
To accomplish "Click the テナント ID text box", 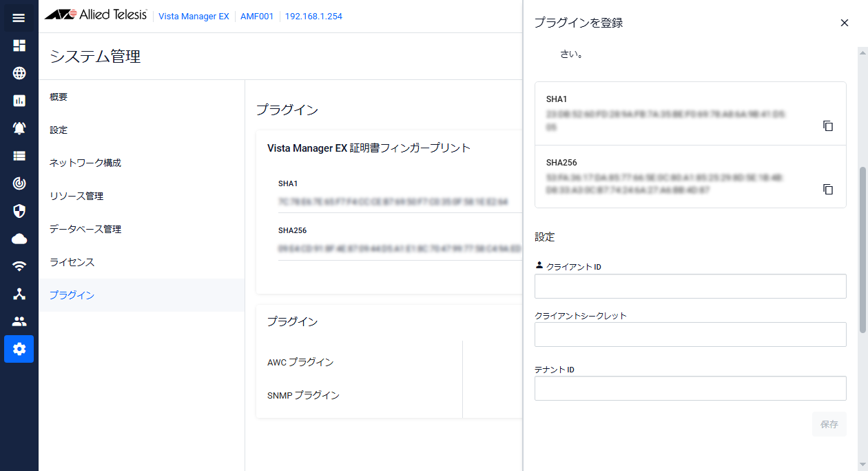I will (x=690, y=388).
